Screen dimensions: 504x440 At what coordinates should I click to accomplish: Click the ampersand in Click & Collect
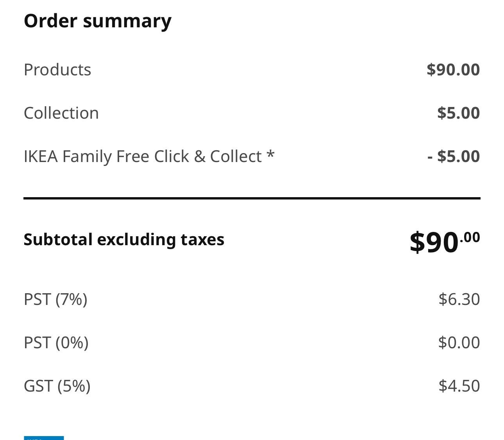(200, 157)
